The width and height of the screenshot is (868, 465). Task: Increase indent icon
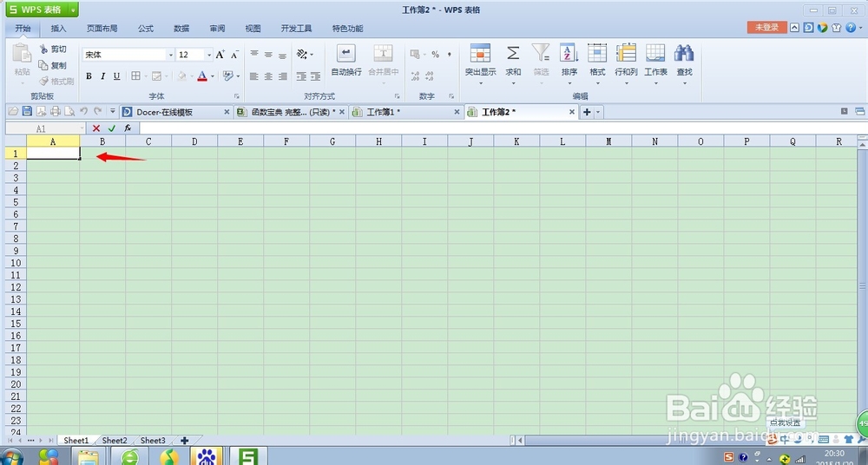coord(316,76)
